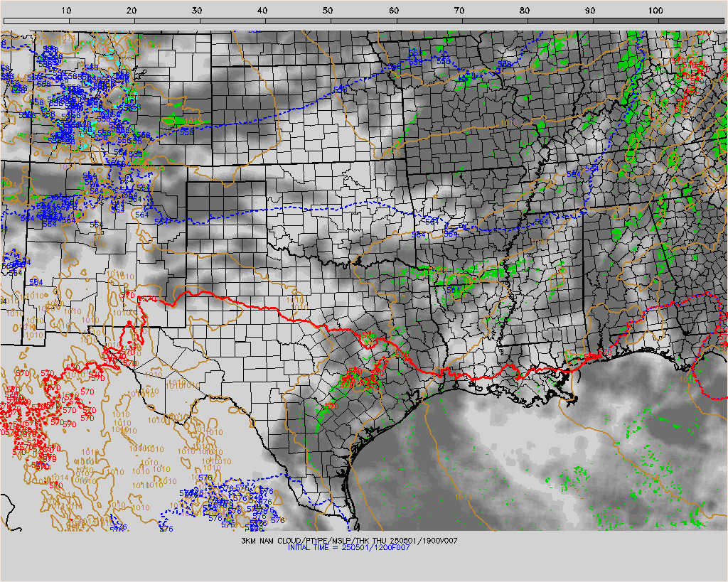Click the scale segment between 10 and 20
The width and height of the screenshot is (728, 582).
pos(102,21)
